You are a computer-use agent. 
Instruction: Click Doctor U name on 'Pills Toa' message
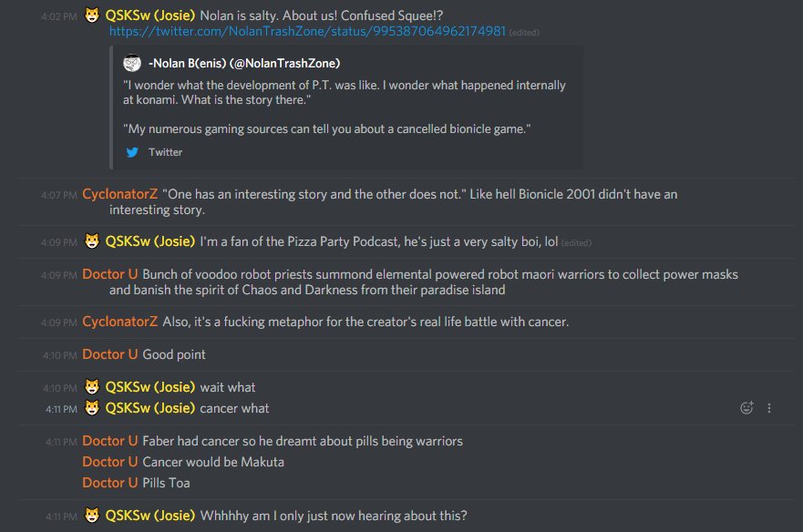coord(110,483)
